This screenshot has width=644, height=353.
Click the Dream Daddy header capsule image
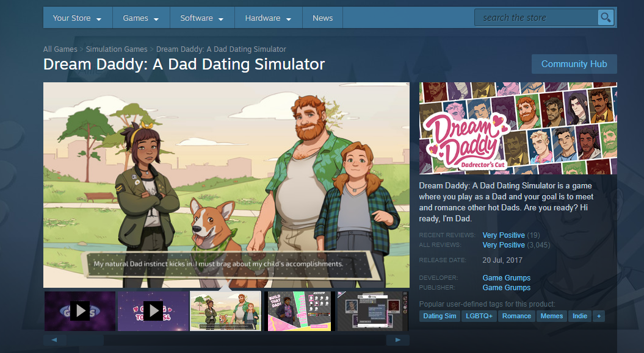pos(518,128)
